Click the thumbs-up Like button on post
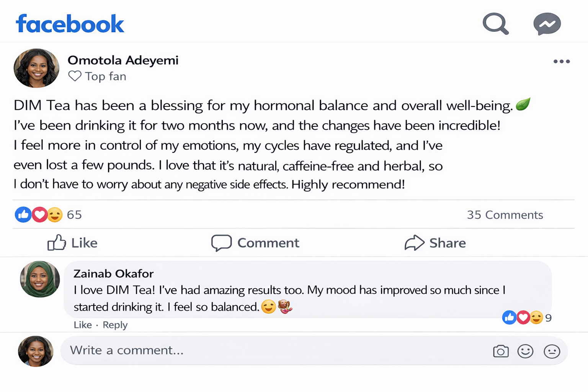Viewport: 588px width, 392px height. pos(72,243)
